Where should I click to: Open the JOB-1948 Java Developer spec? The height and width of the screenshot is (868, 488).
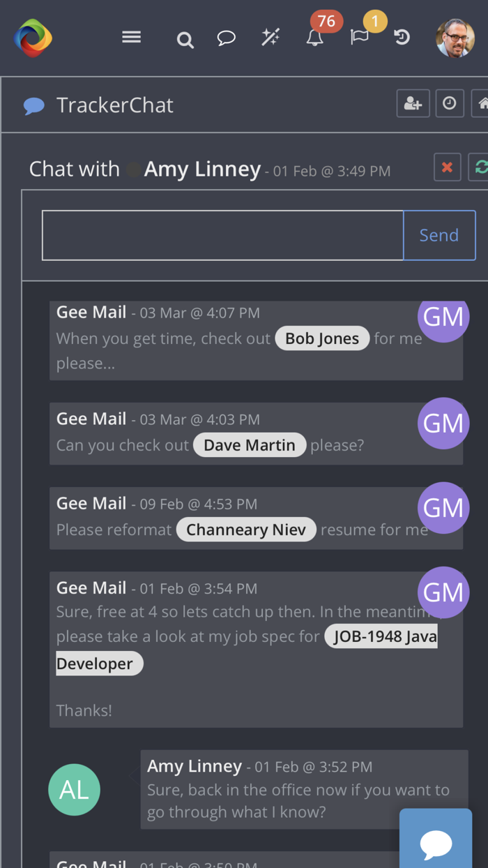click(x=381, y=636)
